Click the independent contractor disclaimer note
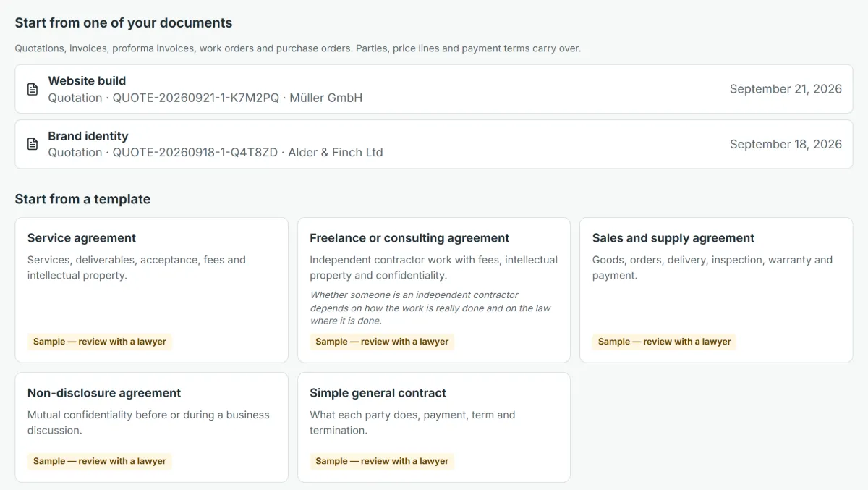Screen dimensions: 868x490 coord(430,308)
